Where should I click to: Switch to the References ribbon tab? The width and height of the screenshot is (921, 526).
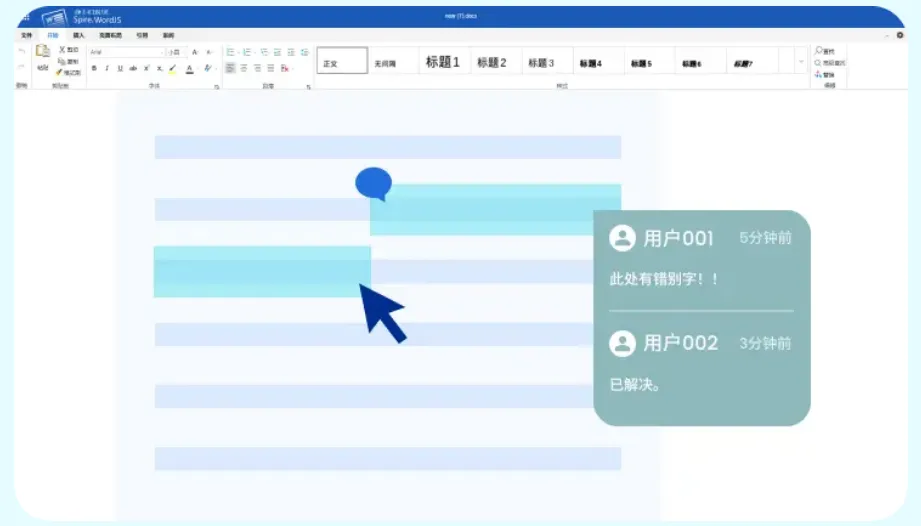[x=142, y=35]
